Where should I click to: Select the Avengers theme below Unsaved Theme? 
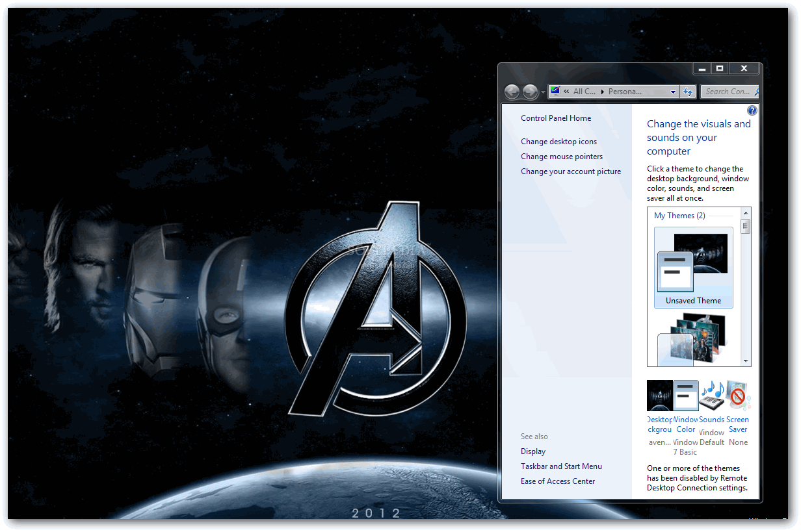point(693,339)
